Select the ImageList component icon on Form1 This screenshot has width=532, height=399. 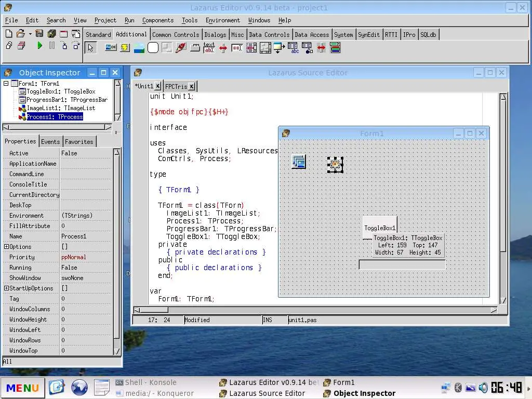(299, 162)
